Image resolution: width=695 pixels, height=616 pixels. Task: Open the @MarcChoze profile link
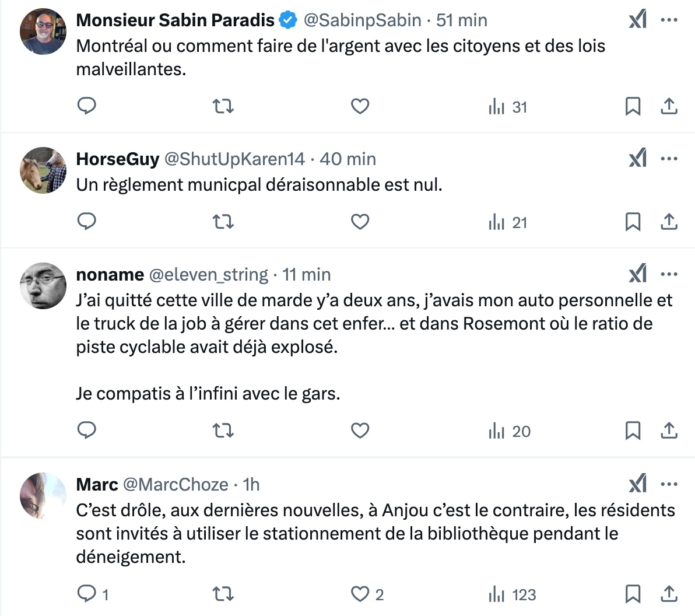(175, 484)
